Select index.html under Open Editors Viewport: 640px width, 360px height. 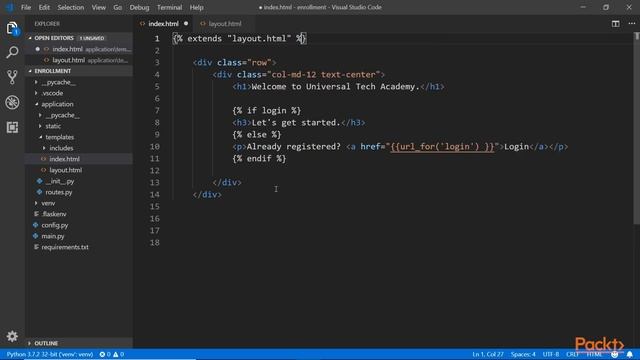(67, 49)
